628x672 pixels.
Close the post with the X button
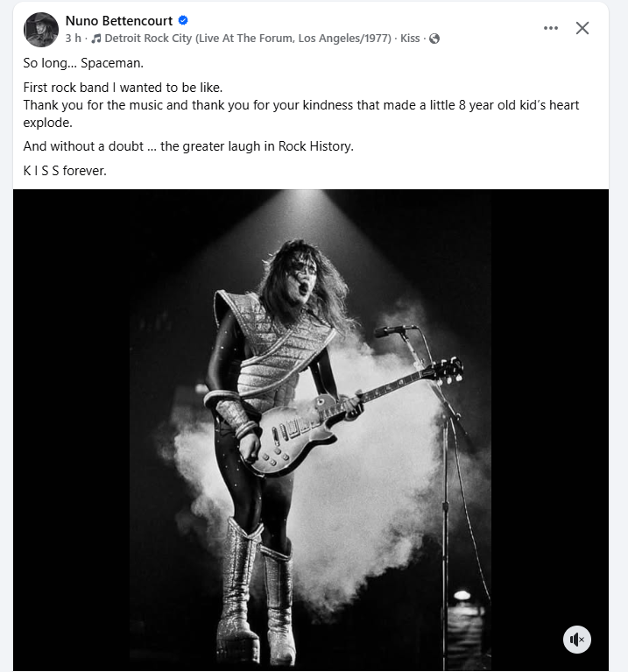click(582, 28)
